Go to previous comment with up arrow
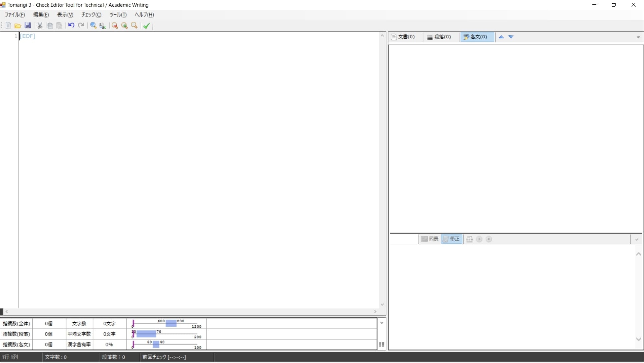 (501, 37)
